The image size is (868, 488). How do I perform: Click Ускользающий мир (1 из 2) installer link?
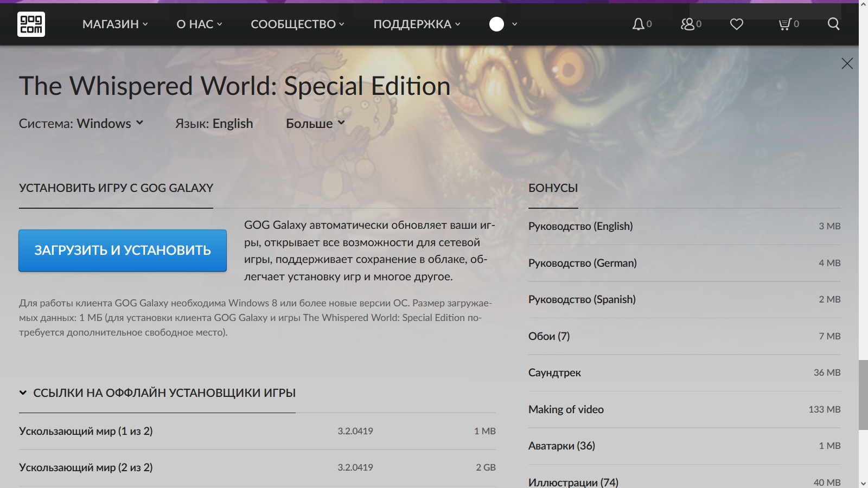click(86, 431)
